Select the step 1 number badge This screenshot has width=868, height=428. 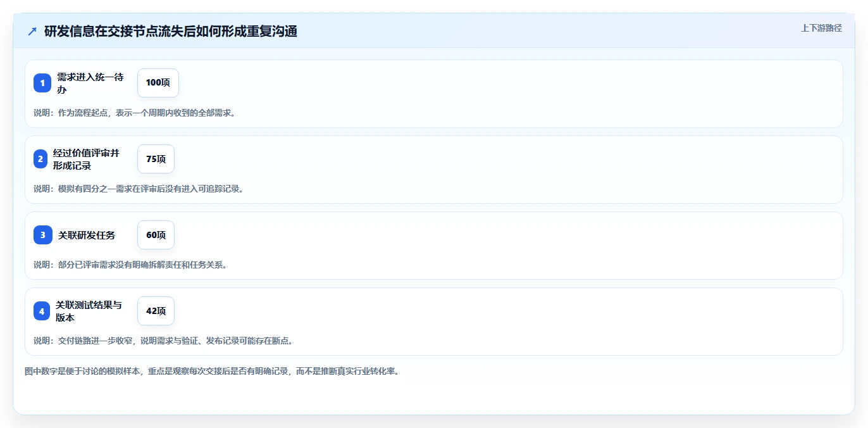(x=42, y=83)
